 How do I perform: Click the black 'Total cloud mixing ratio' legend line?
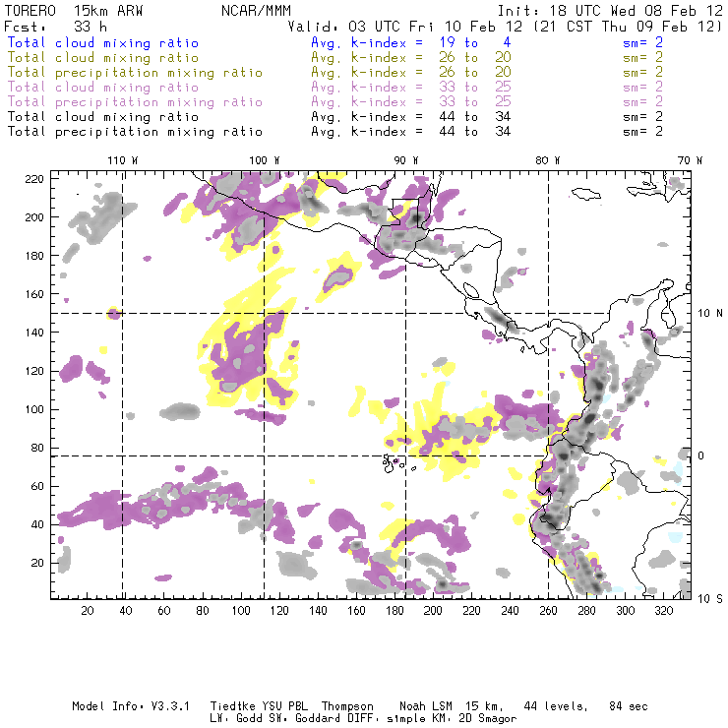coord(103,117)
